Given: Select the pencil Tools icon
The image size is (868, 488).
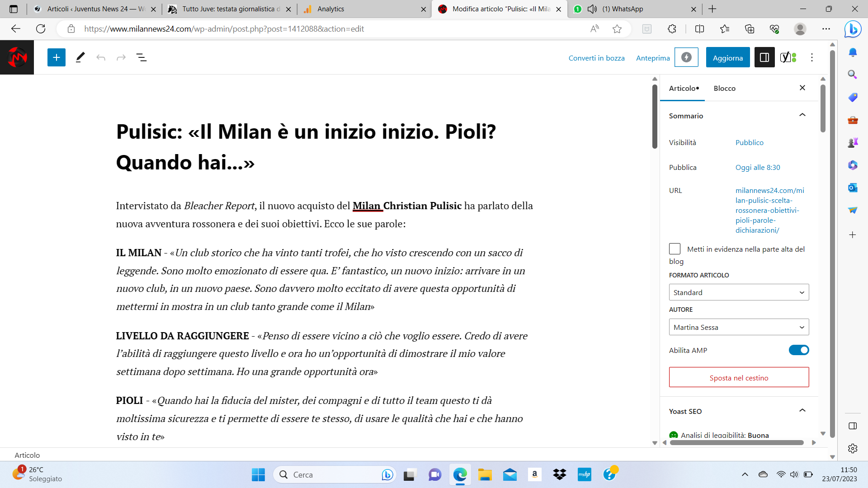Looking at the screenshot, I should 80,57.
